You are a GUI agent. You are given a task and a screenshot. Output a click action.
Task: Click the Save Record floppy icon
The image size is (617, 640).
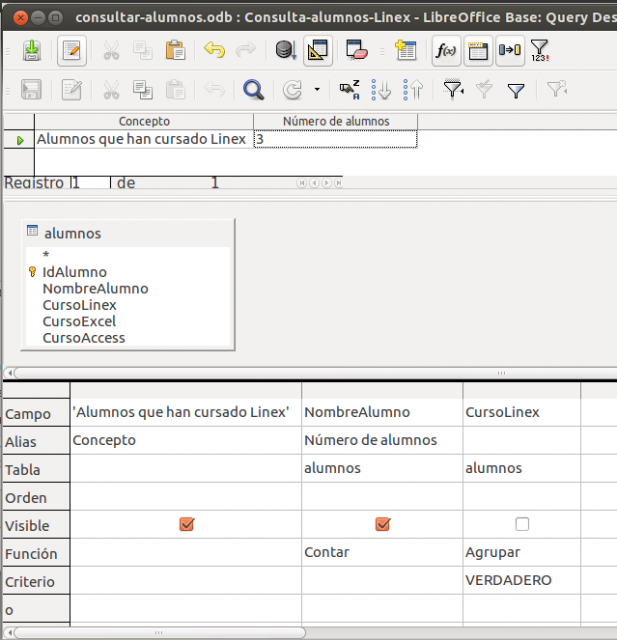[31, 89]
